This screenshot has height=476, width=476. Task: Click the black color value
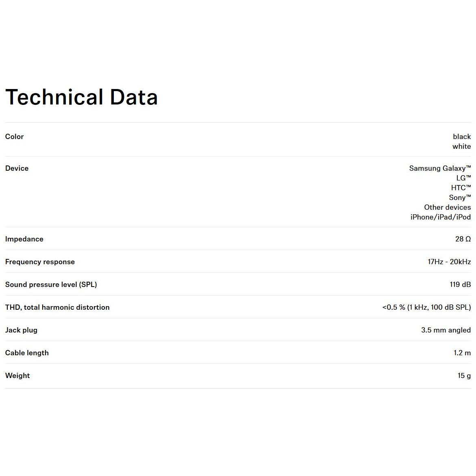tap(462, 137)
